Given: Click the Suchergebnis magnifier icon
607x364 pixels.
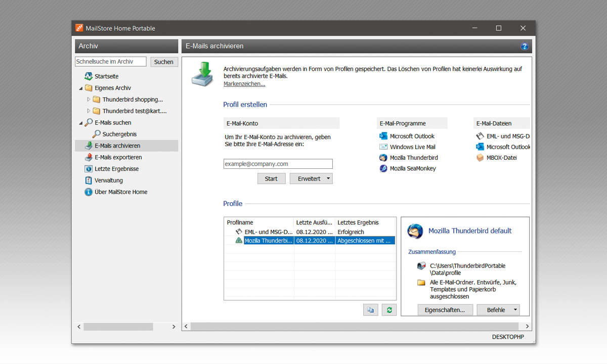Looking at the screenshot, I should pos(96,134).
